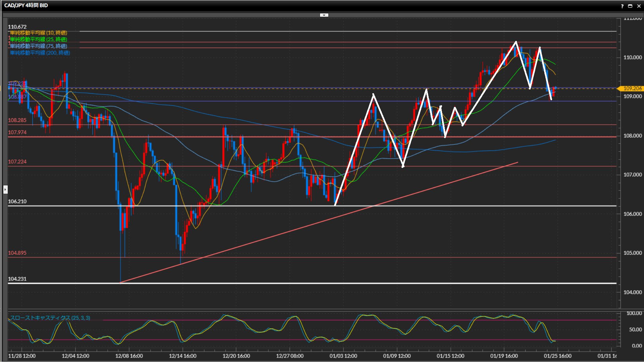Screen dimensions: 644x362
Task: Click the red 104.895 price level label
Action: coord(17,253)
